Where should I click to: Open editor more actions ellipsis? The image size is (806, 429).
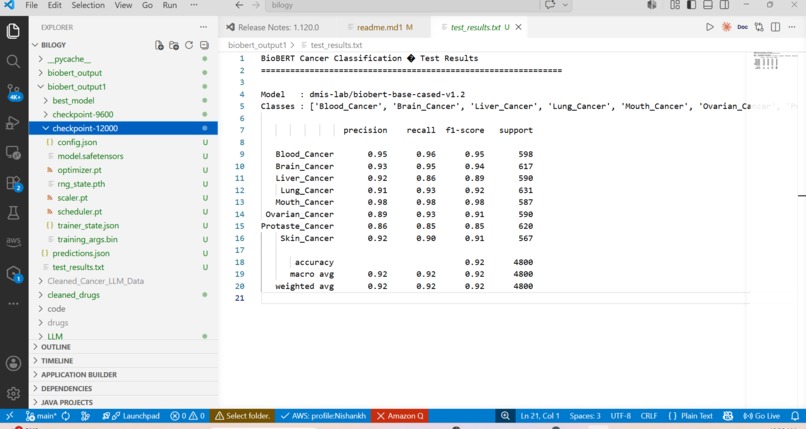[x=792, y=27]
